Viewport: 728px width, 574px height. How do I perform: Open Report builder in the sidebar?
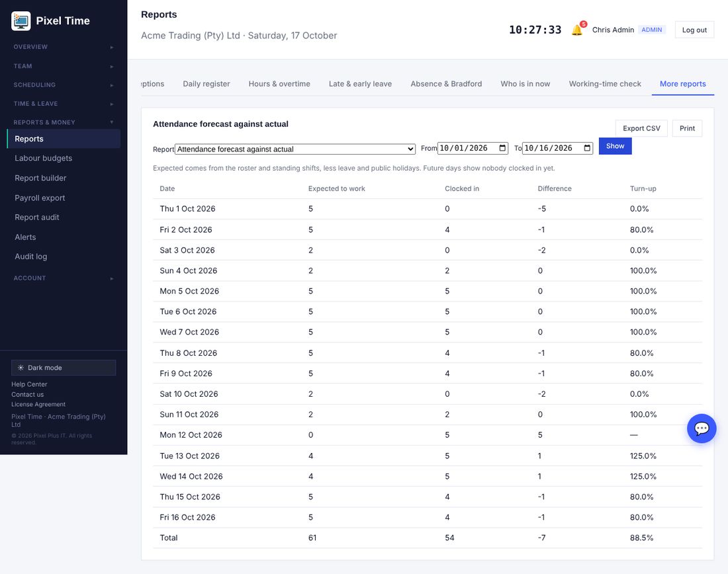pos(64,178)
